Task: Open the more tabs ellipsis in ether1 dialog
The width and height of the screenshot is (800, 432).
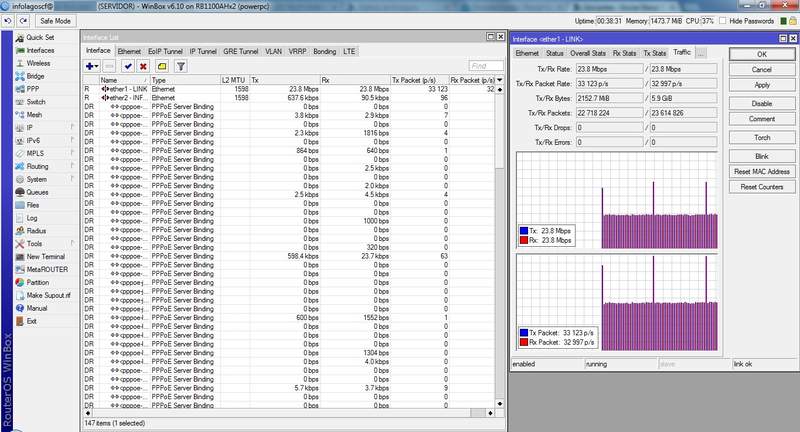Action: pyautogui.click(x=701, y=53)
